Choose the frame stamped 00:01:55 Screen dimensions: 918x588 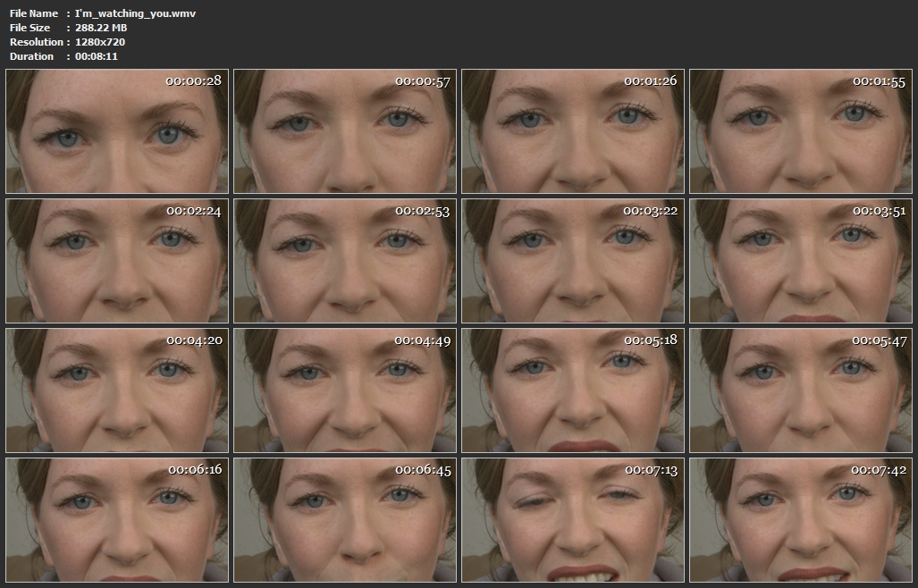801,131
